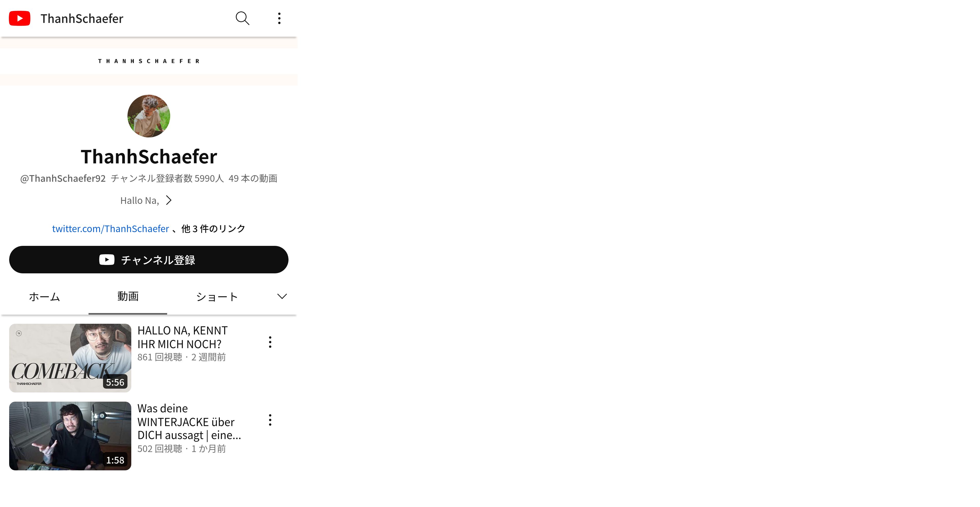Expand the Hallo Na channel description

[x=146, y=201]
